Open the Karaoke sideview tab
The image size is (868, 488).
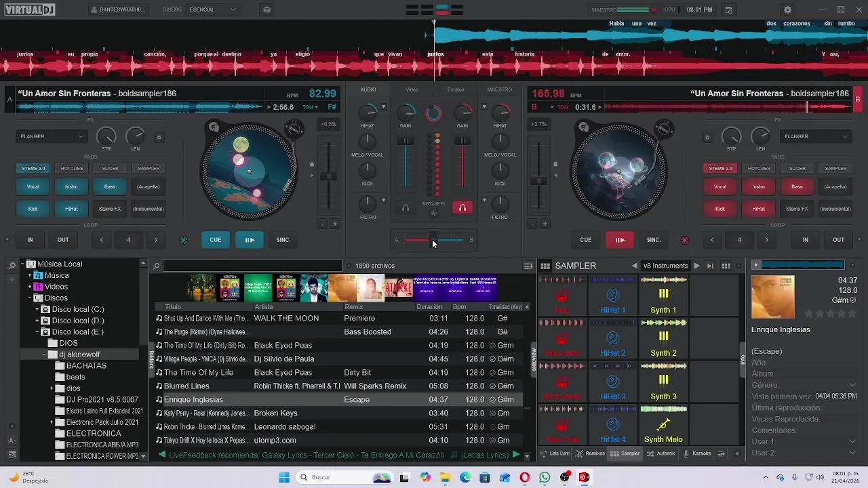[x=696, y=453]
